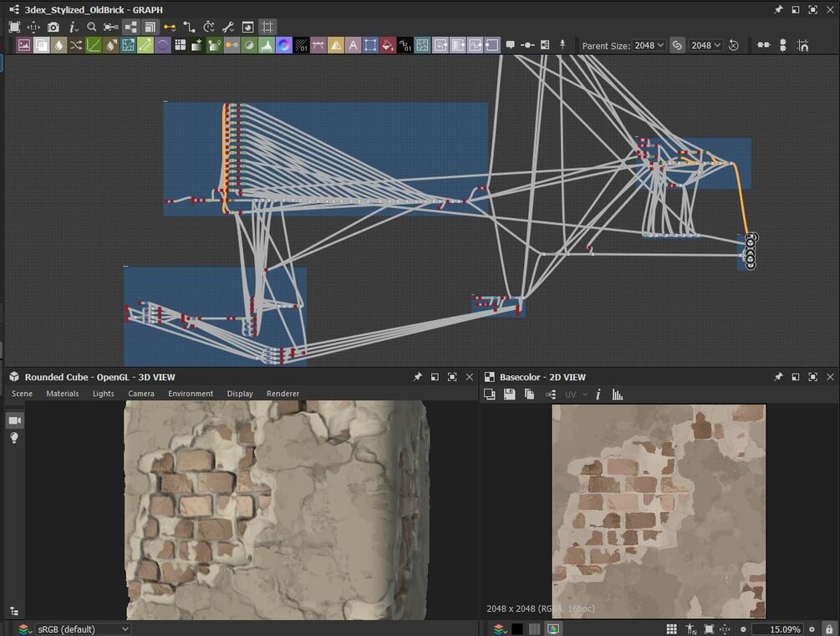Open the Camera menu

click(141, 394)
